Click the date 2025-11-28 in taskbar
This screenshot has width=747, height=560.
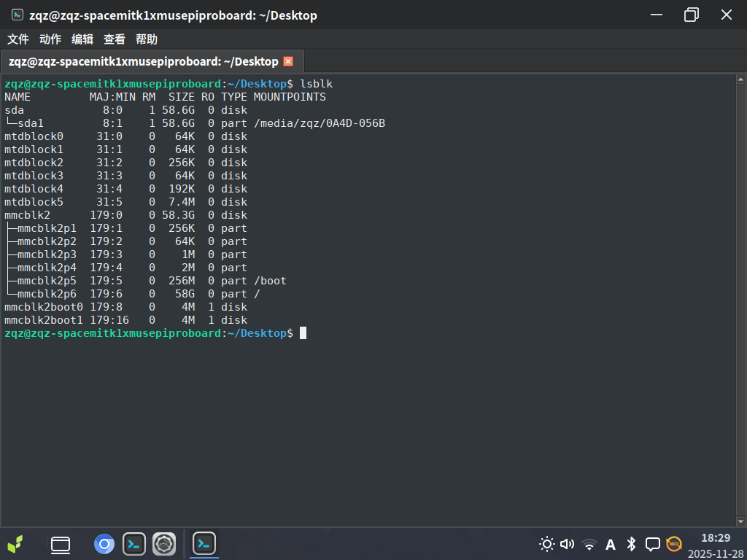pyautogui.click(x=716, y=554)
